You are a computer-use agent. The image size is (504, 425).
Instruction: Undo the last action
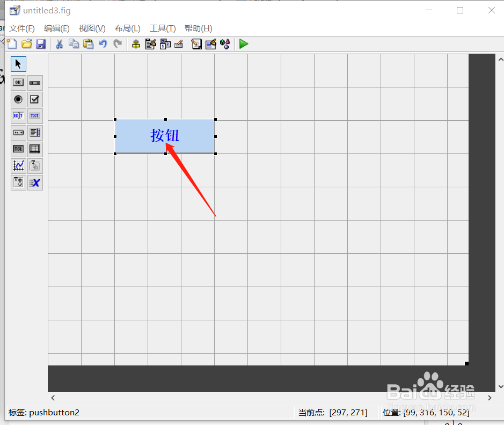pyautogui.click(x=103, y=44)
